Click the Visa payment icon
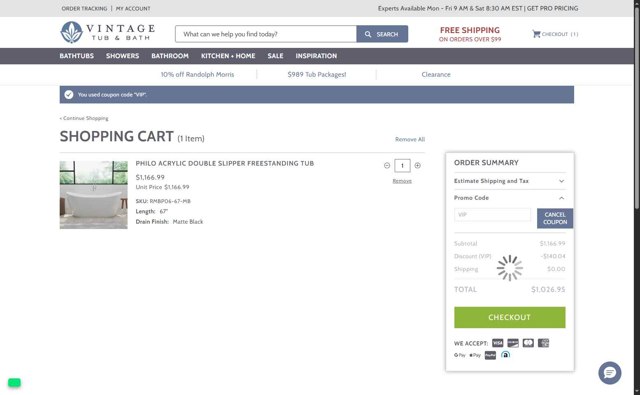The height and width of the screenshot is (395, 640). (x=498, y=343)
